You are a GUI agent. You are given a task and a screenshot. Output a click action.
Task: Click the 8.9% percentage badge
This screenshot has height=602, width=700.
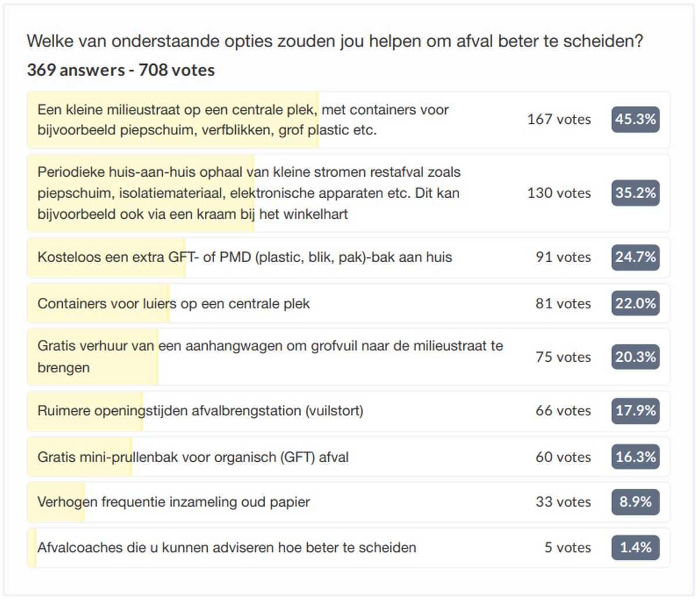635,502
